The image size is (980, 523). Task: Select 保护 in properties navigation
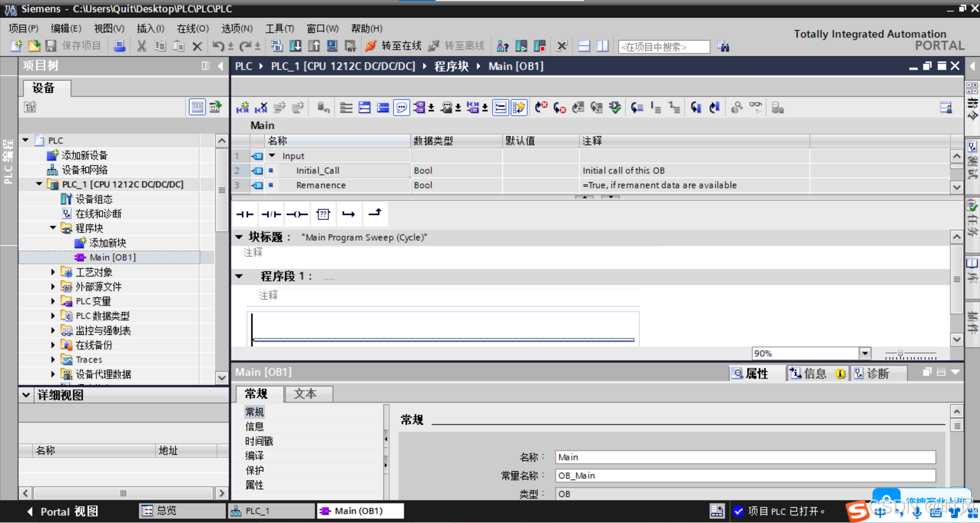254,470
